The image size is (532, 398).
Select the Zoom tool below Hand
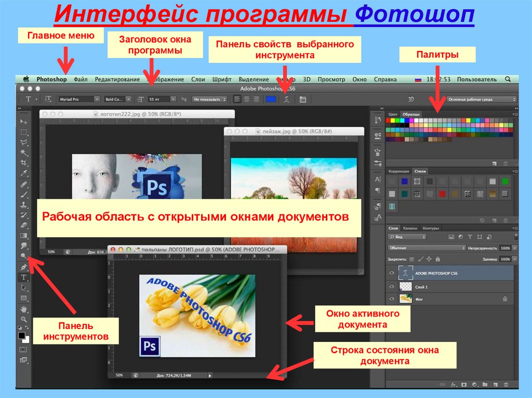click(23, 319)
